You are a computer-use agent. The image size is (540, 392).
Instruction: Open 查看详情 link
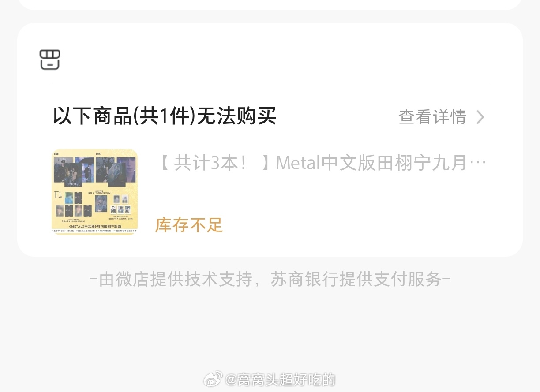tap(432, 117)
